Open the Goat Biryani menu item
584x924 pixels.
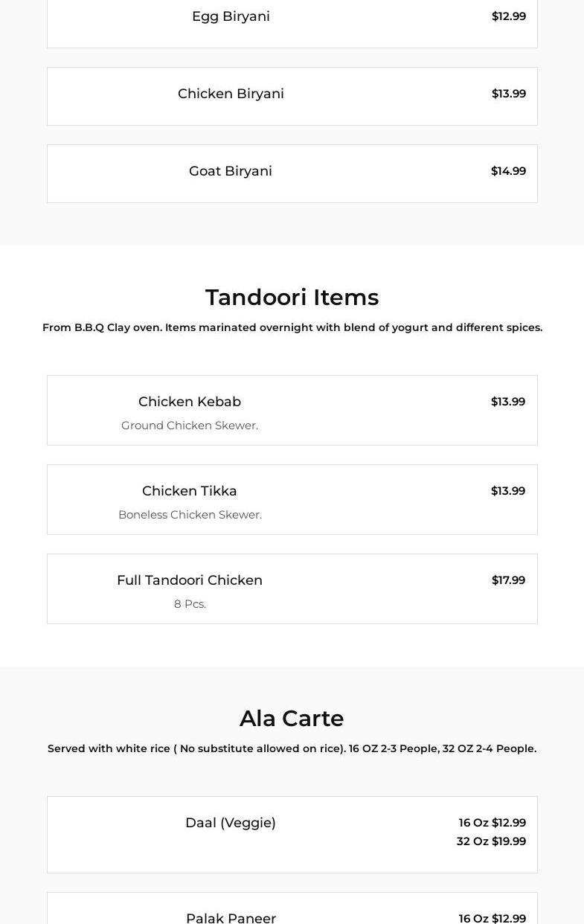(231, 171)
